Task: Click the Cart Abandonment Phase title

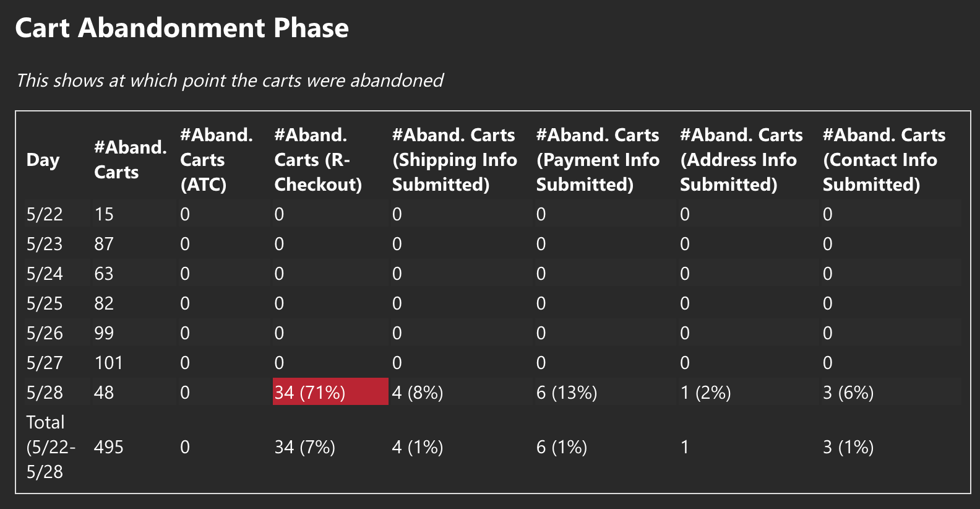Action: coord(182,28)
